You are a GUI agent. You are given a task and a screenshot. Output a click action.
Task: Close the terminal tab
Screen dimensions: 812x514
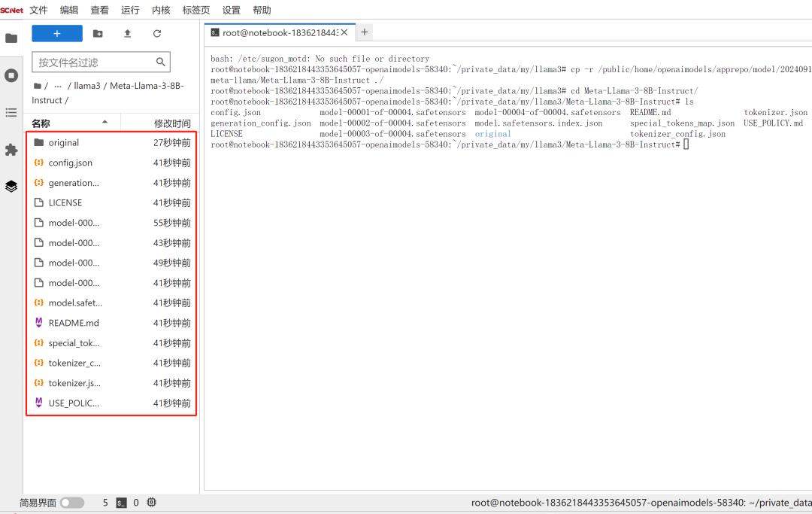345,32
